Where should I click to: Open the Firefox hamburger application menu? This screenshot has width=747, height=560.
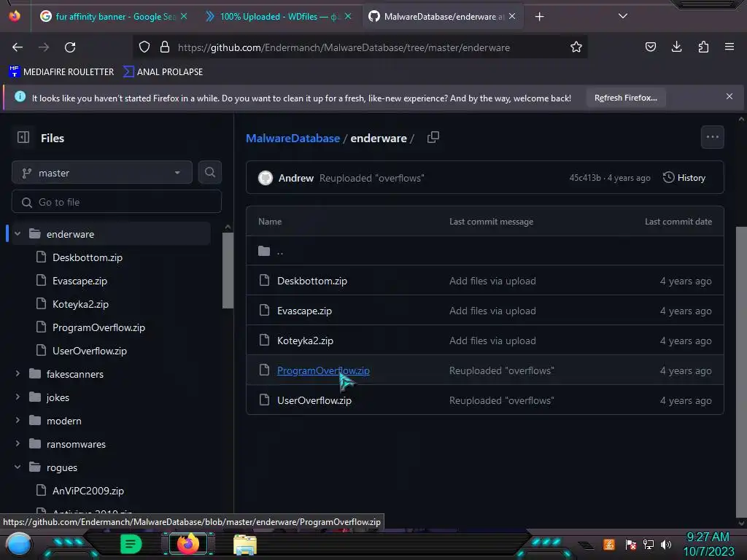coord(729,47)
